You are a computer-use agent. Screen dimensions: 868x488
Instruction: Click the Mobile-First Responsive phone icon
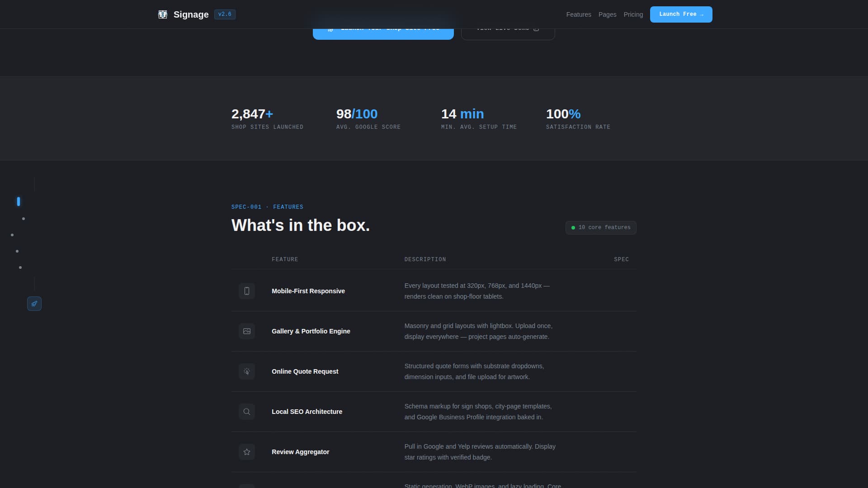pos(247,291)
